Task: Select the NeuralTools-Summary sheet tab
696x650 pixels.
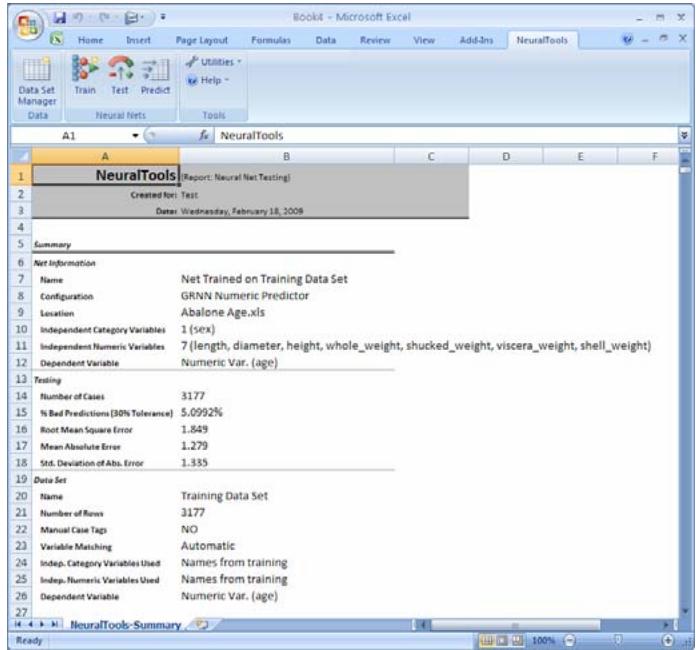Action: coord(126,625)
